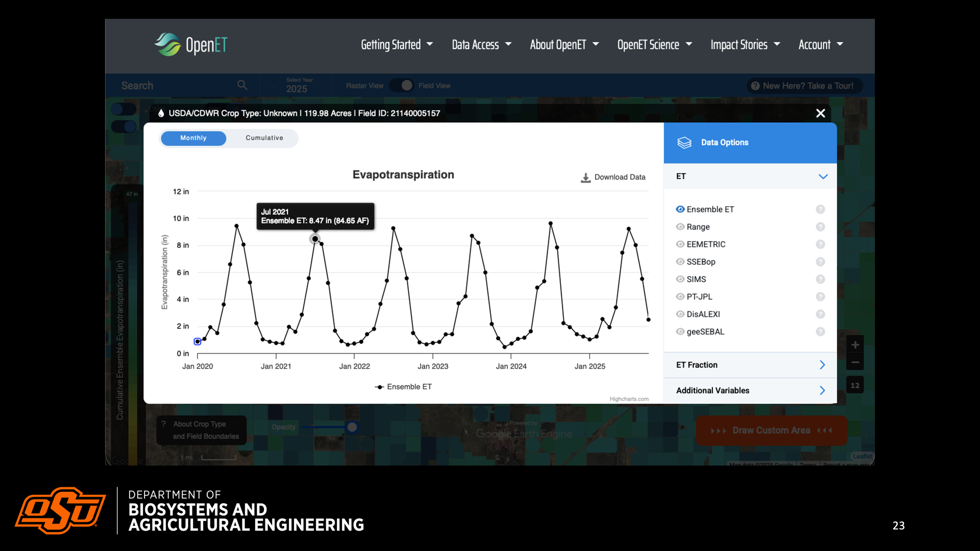The height and width of the screenshot is (551, 980).
Task: Open help icon next to Ensemble ET
Action: (x=820, y=210)
